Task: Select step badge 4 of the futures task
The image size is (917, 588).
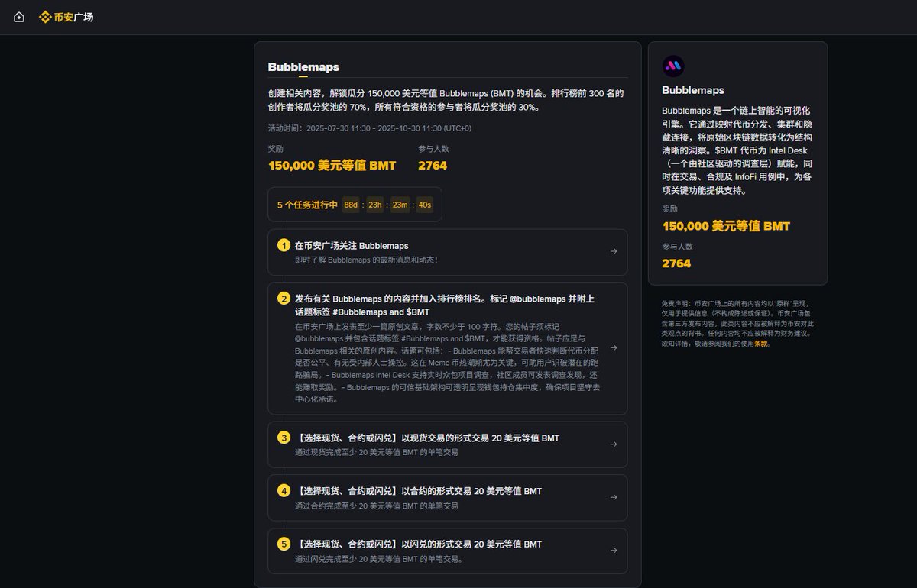Action: click(x=284, y=491)
